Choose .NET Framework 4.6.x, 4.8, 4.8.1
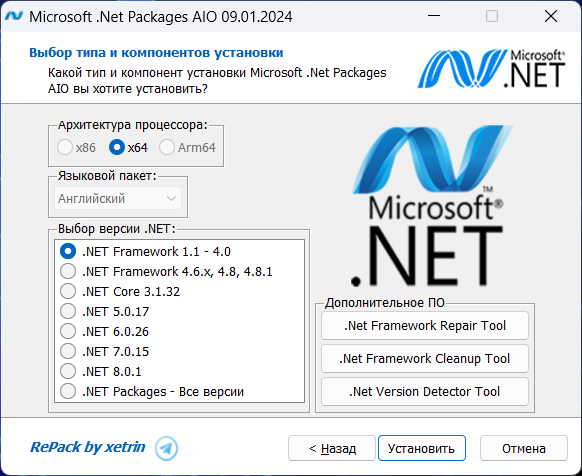Image resolution: width=582 pixels, height=476 pixels. coord(166,271)
